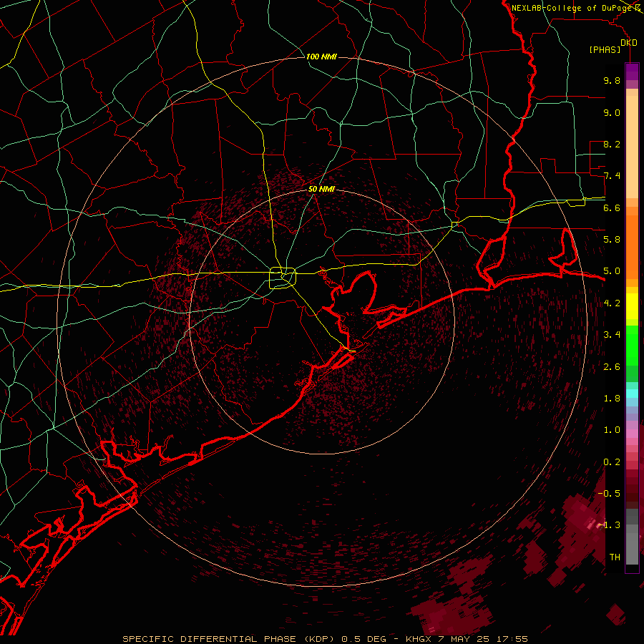This screenshot has height=644, width=644.
Task: Click the 7.4 value on the color scale
Action: click(x=612, y=176)
